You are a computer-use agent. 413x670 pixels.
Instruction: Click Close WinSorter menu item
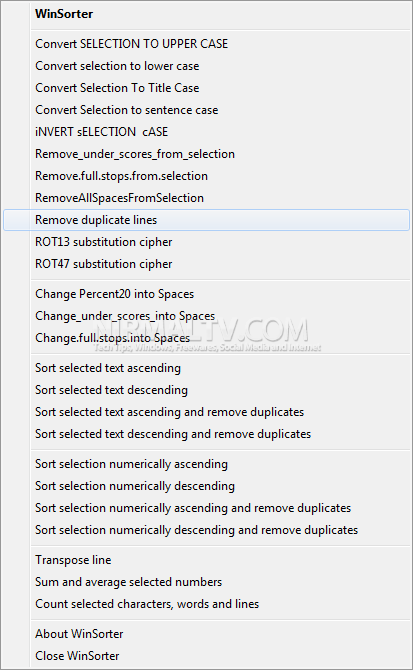[206, 656]
